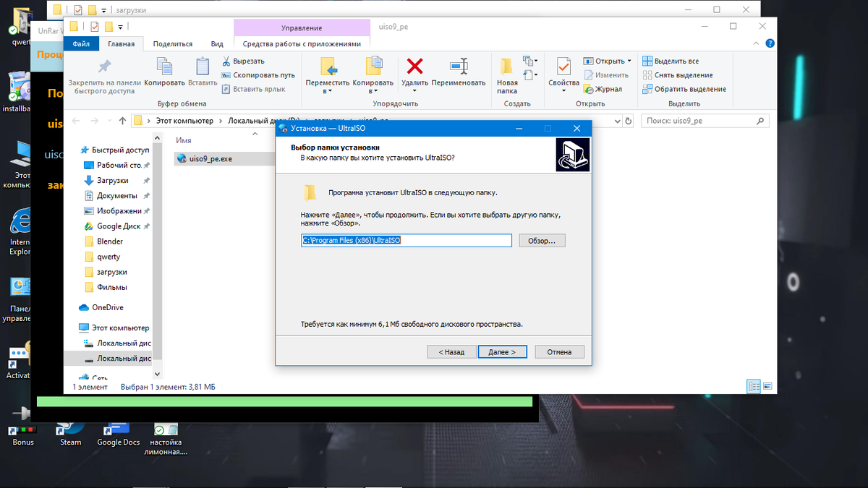Click the Up arrow beside the address bar

click(x=122, y=121)
